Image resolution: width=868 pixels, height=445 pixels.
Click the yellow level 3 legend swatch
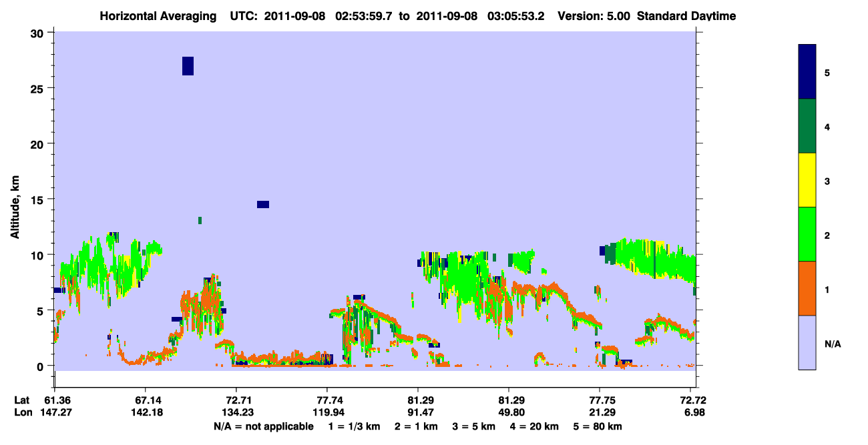click(x=807, y=180)
